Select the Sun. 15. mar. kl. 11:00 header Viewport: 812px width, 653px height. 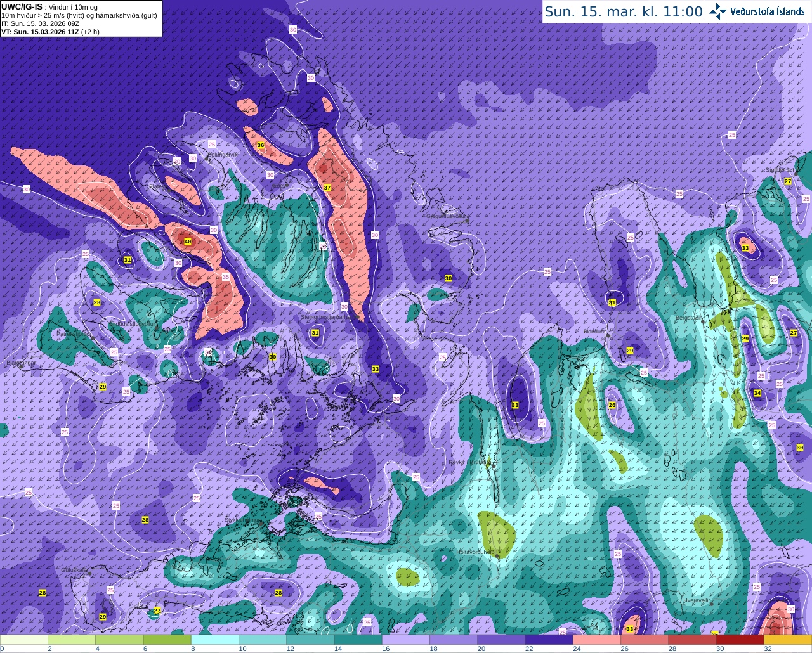tap(624, 11)
